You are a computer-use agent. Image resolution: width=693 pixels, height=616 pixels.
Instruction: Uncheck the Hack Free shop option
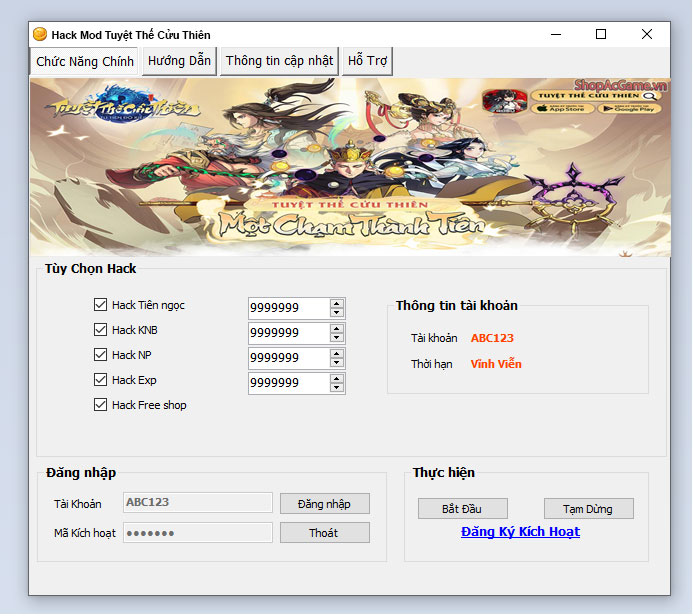tap(100, 405)
